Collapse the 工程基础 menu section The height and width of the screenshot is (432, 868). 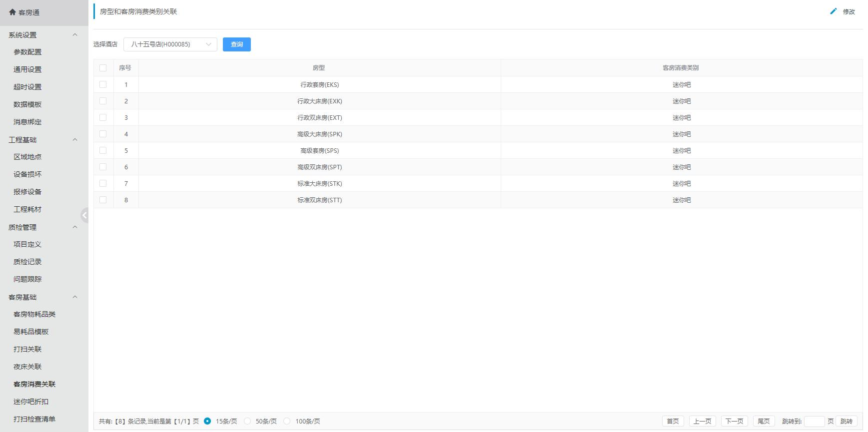click(75, 140)
